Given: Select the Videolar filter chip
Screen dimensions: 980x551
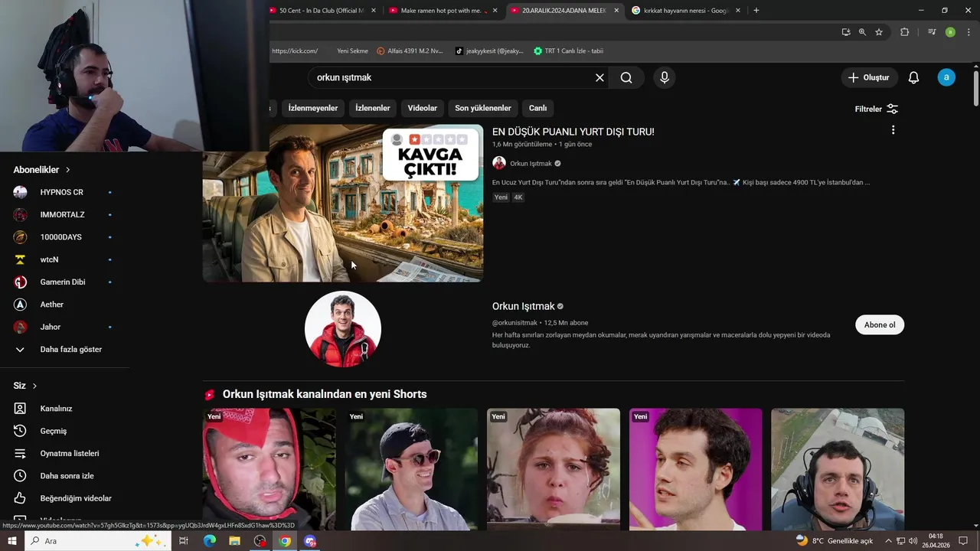Looking at the screenshot, I should (422, 108).
